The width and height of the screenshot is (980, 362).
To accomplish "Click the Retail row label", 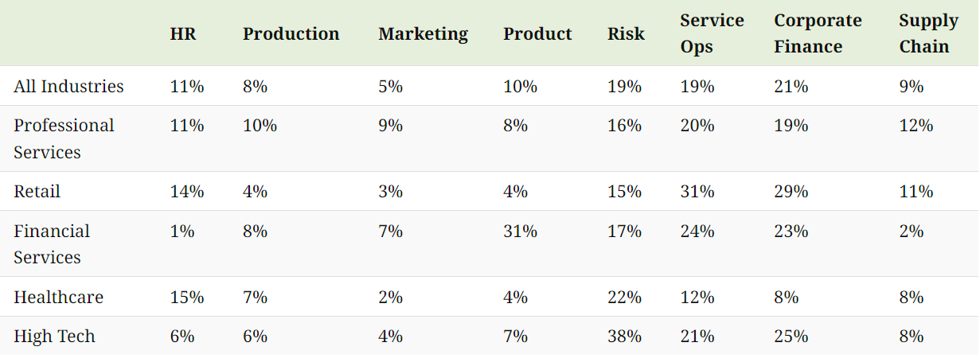I will tap(37, 192).
